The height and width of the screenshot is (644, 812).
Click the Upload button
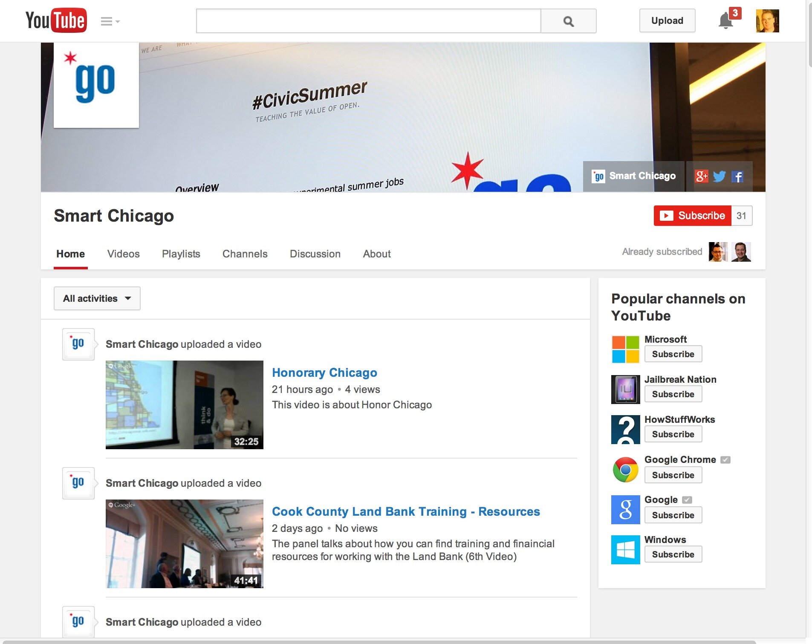[x=667, y=20]
